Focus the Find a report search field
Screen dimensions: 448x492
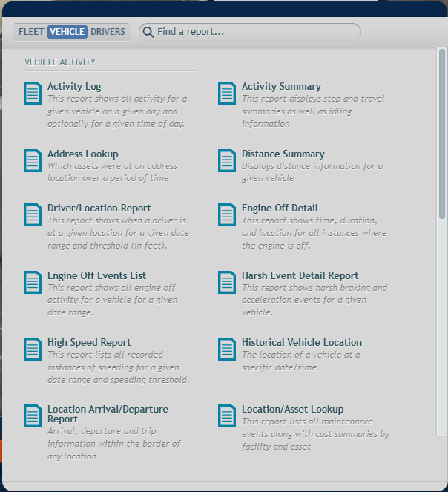point(252,32)
